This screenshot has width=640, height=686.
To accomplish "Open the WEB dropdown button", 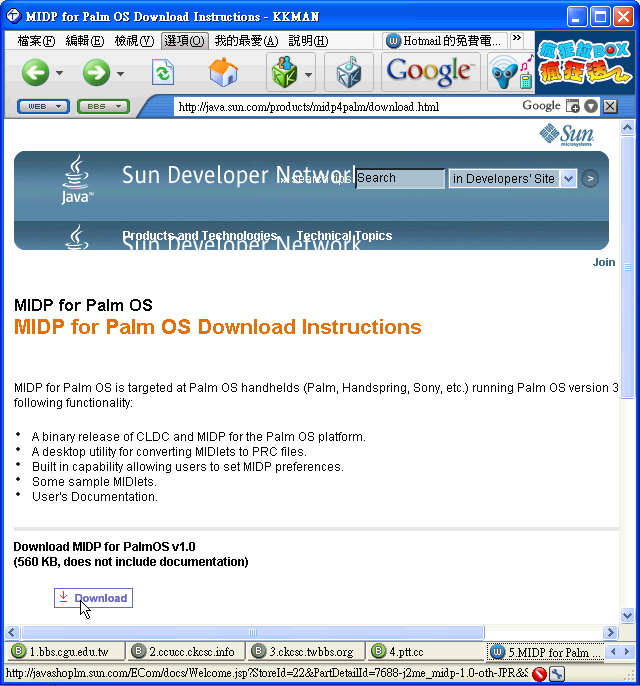I will 43,106.
